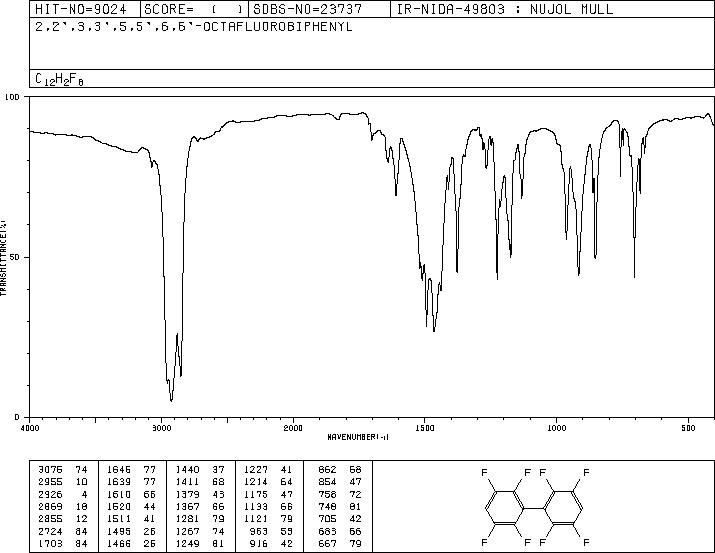The width and height of the screenshot is (715, 553).
Task: Select the 1495 peak table entry
Action: 131,531
